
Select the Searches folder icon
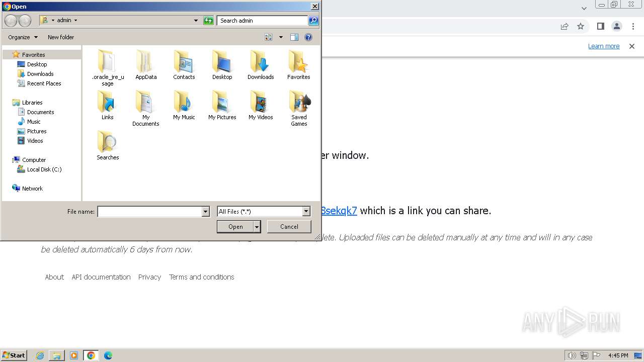(x=108, y=141)
